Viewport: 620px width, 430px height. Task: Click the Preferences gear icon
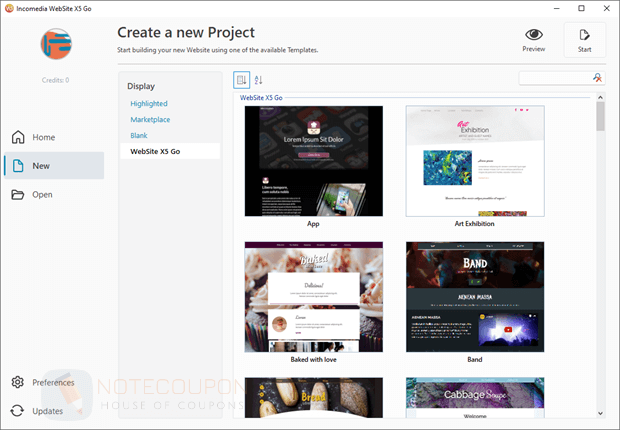(17, 382)
